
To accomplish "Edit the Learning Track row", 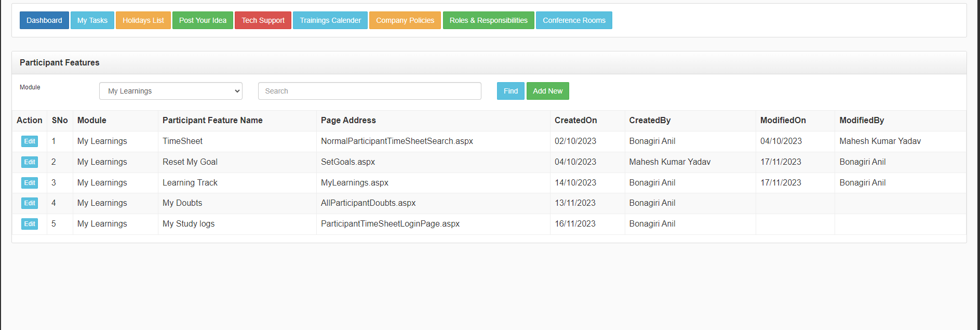I will (x=30, y=183).
